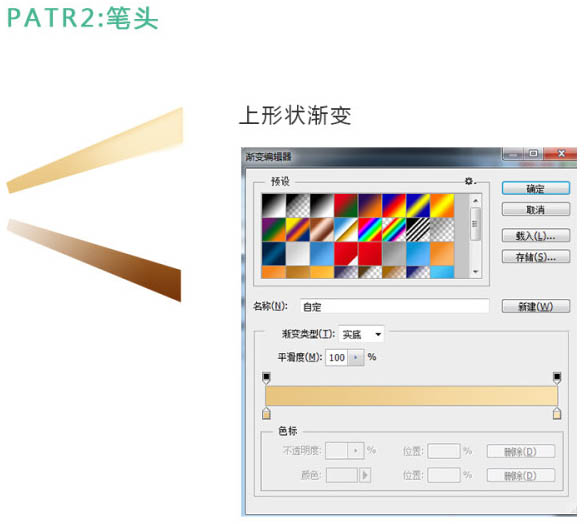
Task: Click the PATR2:笔头 title text
Action: coord(83,18)
